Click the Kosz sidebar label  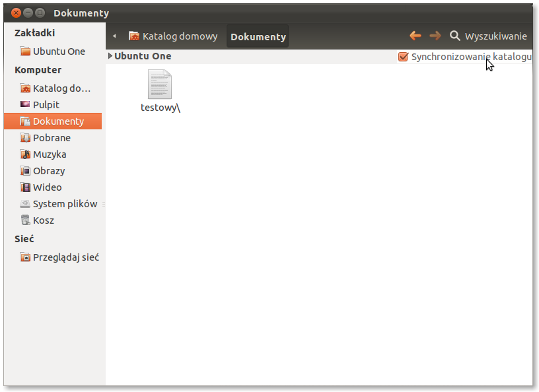pos(44,220)
